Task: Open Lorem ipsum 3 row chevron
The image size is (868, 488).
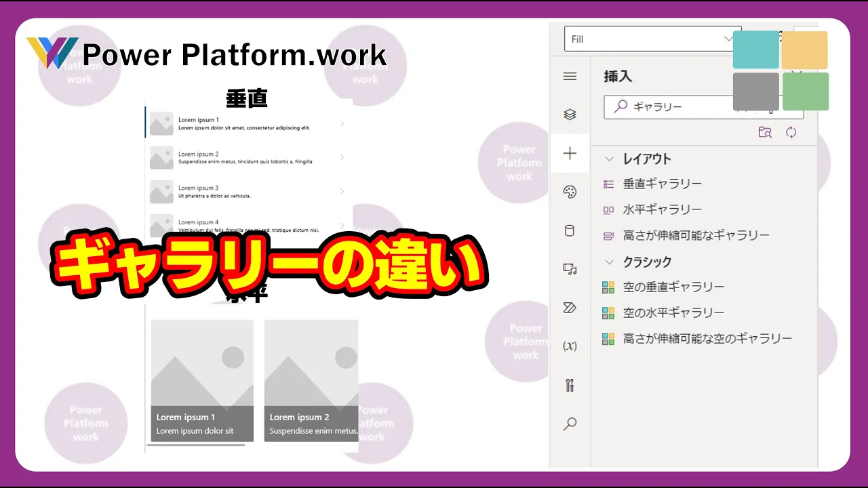Action: point(342,191)
